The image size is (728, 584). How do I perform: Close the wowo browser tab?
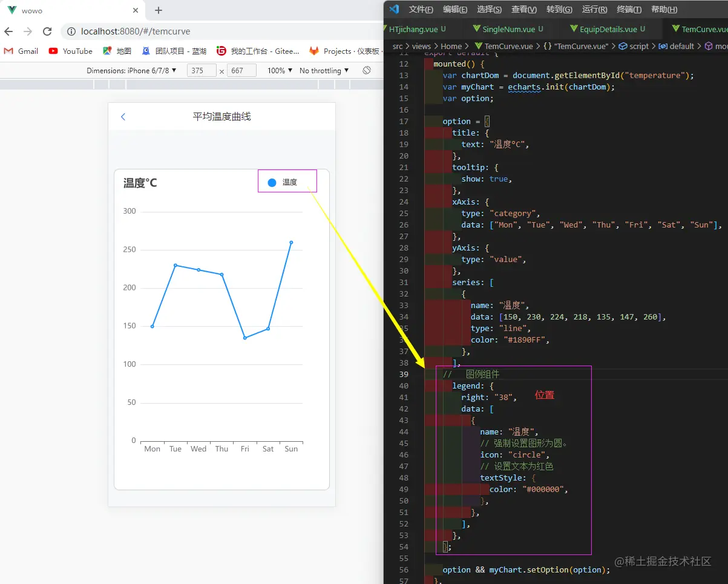136,10
